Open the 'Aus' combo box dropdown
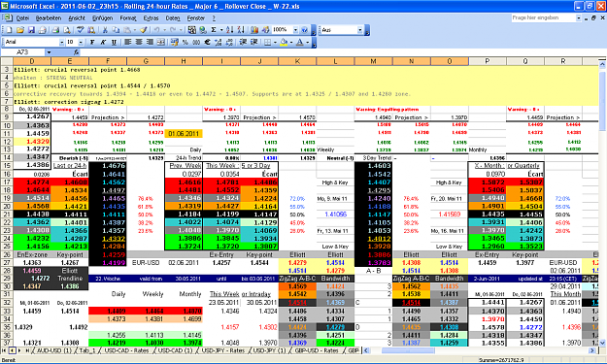The image size is (607, 364). pyautogui.click(x=359, y=30)
